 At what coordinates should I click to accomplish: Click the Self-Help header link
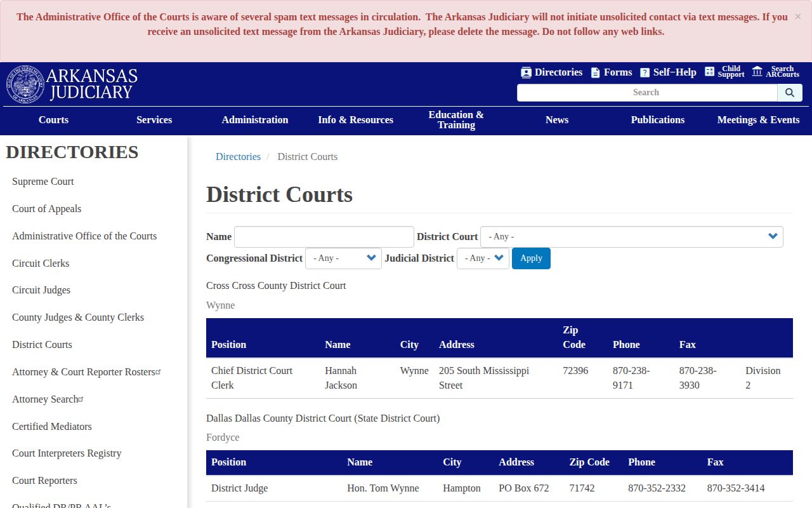click(675, 72)
